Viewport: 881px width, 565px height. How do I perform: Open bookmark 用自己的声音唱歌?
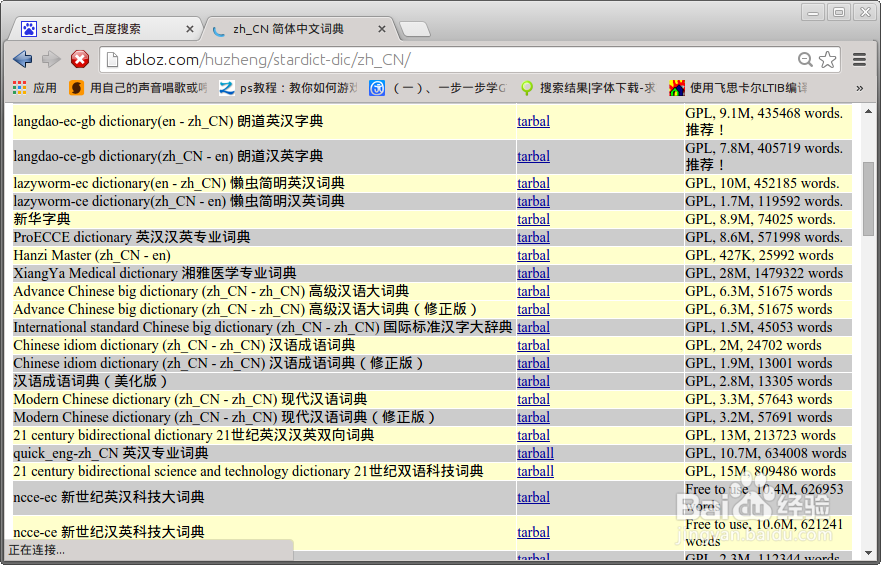tap(138, 88)
